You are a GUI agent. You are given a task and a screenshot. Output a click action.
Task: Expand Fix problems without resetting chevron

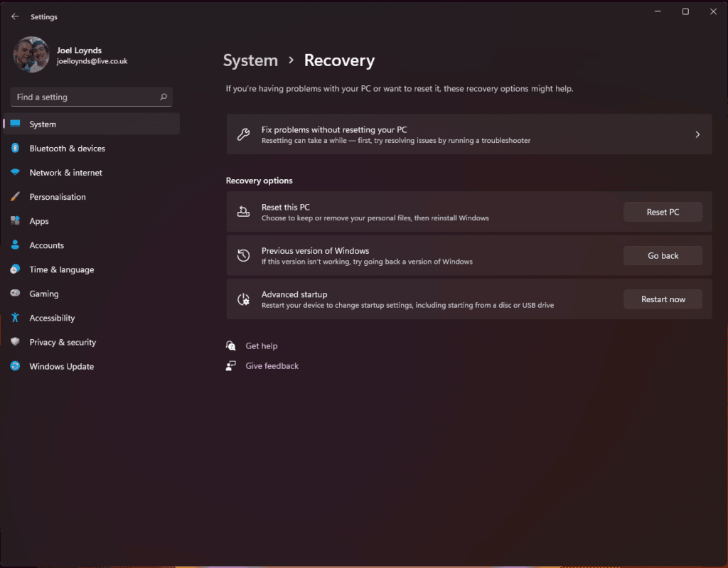coord(697,134)
